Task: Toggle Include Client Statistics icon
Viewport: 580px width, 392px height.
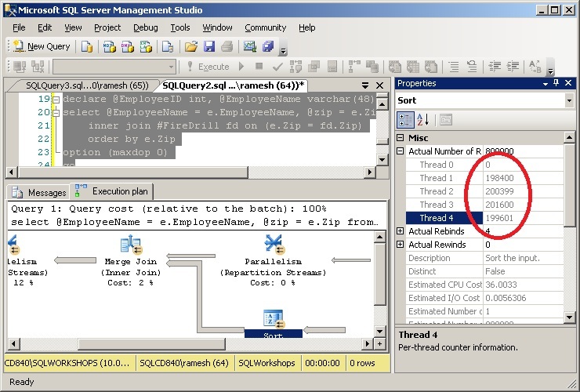Action: 372,67
